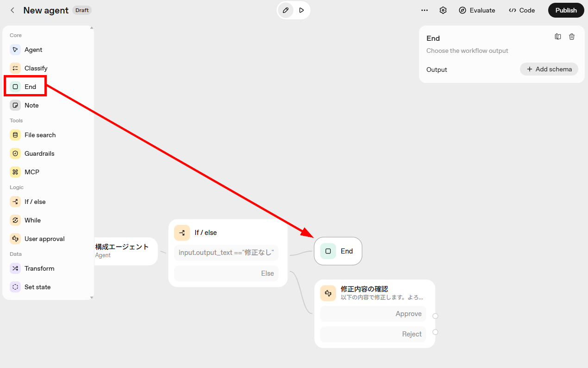Click the condition input.output_text field
The height and width of the screenshot is (368, 588).
point(226,253)
